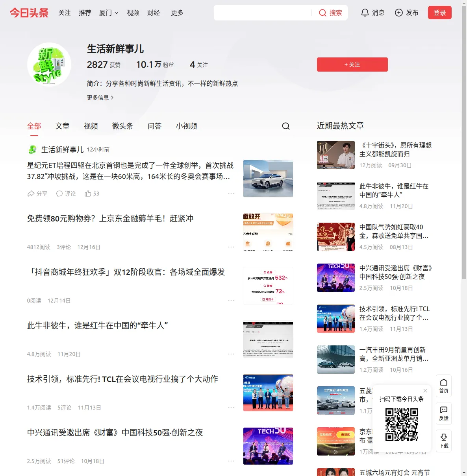Open 财经 in top navigation
467x476 pixels.
[154, 13]
